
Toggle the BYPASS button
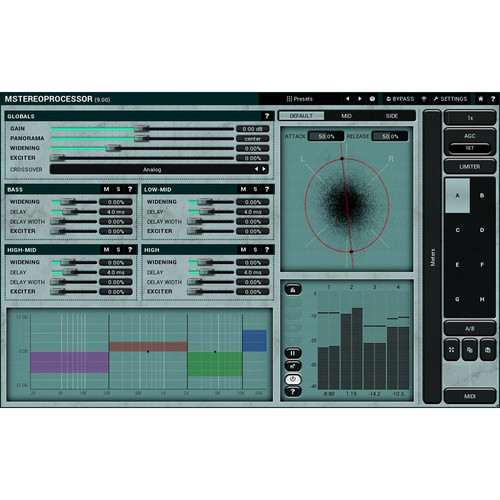tap(400, 99)
